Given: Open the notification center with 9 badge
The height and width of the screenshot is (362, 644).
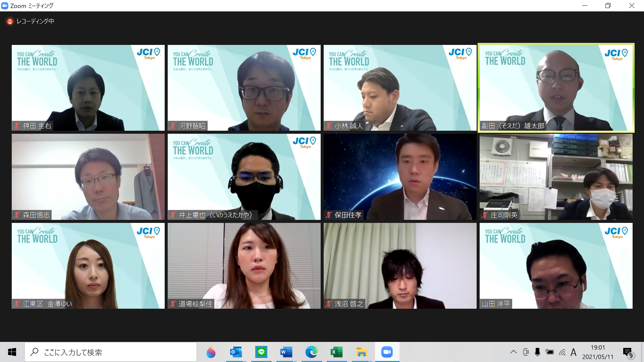Looking at the screenshot, I should 628,353.
